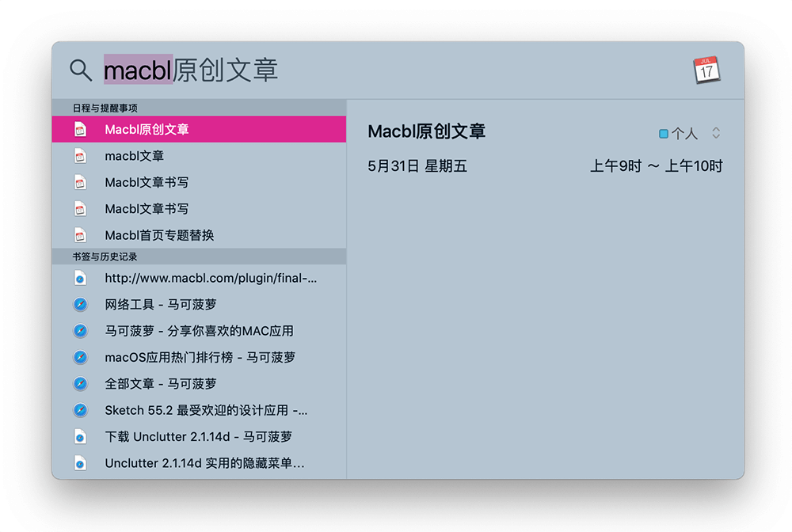Open 'Sketch 55.2 最受欢迎的设计应用' result
The width and height of the screenshot is (792, 532).
coord(199,410)
